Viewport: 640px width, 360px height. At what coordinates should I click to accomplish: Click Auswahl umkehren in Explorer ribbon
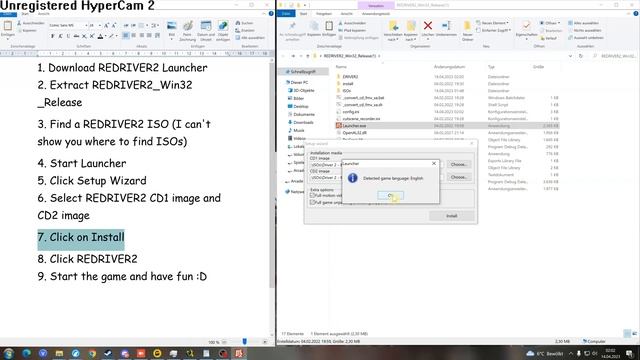pos(585,38)
